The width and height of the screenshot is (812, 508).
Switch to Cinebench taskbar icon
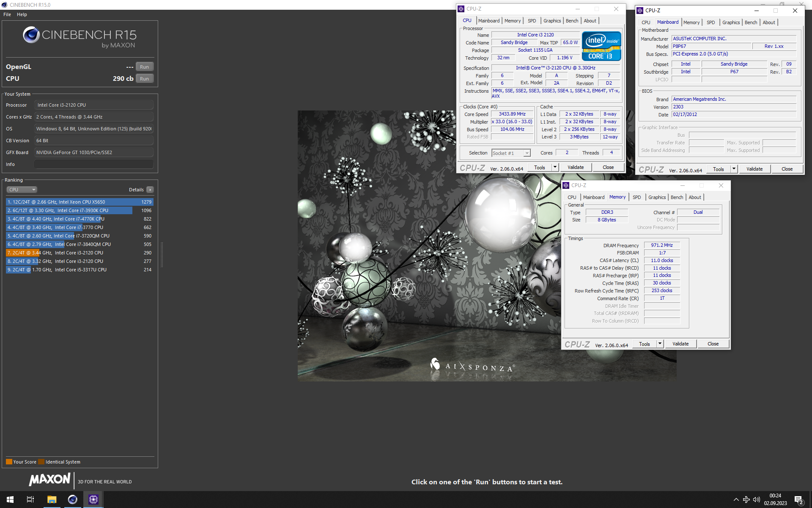73,500
